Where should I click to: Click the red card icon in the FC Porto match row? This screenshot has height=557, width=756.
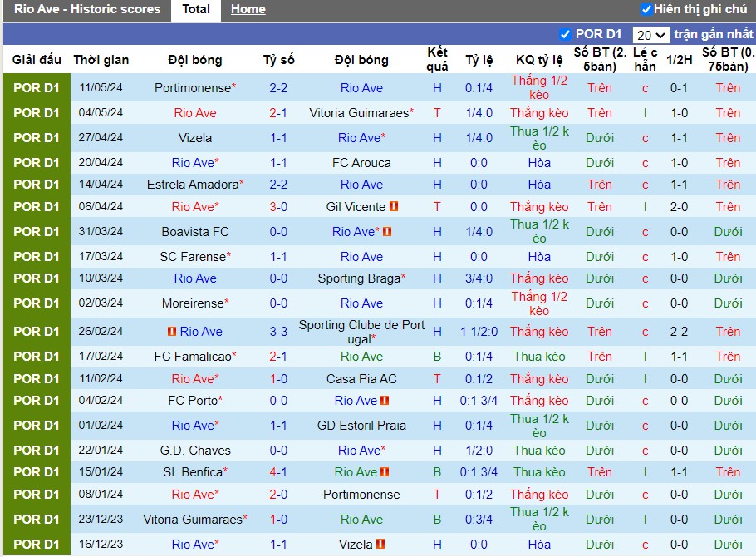click(385, 401)
